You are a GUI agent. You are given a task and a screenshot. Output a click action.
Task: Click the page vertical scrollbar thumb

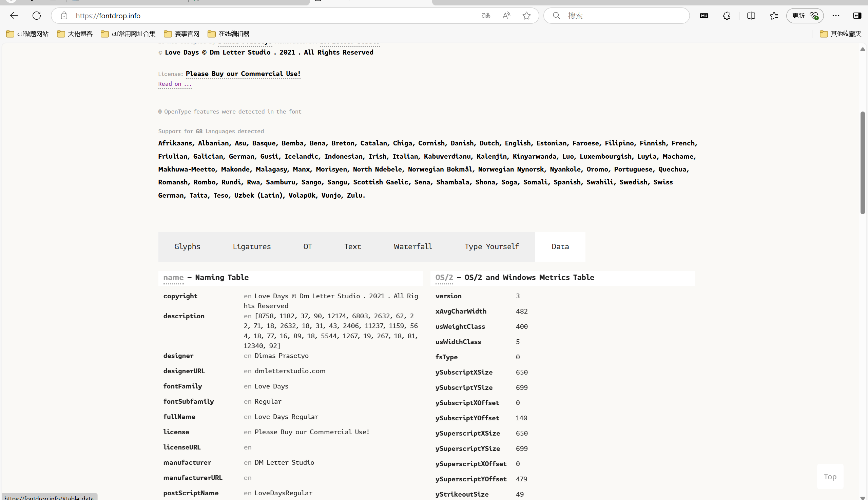click(863, 163)
